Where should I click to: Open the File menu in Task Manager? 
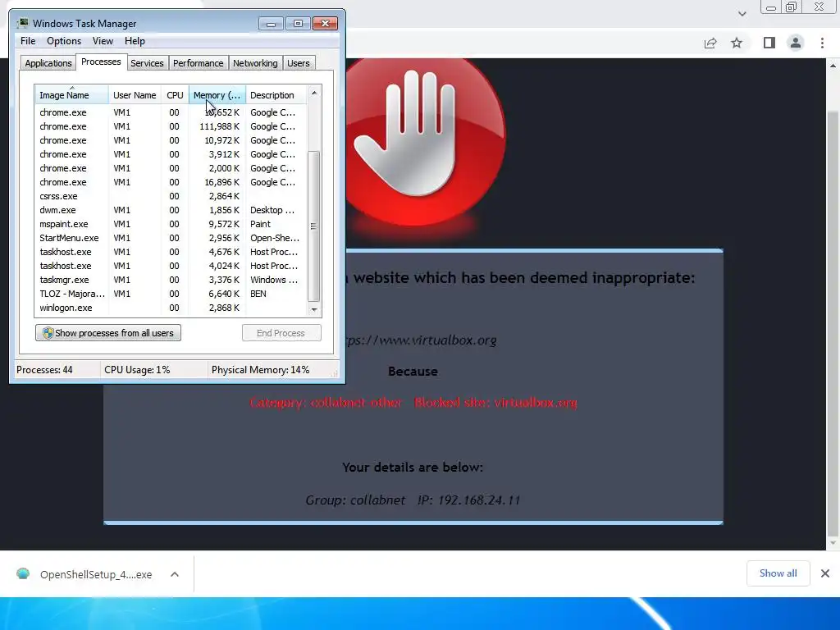click(28, 41)
